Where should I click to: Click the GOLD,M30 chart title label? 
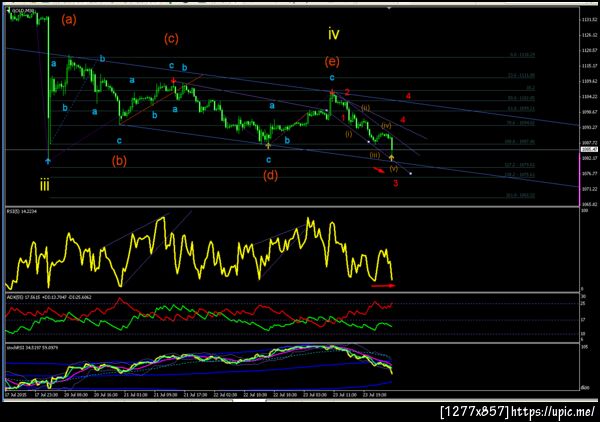24,11
